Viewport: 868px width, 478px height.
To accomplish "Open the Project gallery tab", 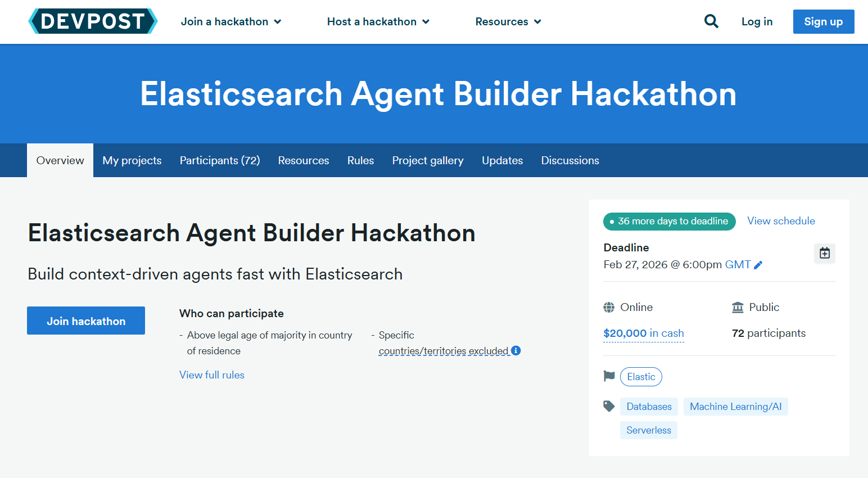I will coord(428,160).
